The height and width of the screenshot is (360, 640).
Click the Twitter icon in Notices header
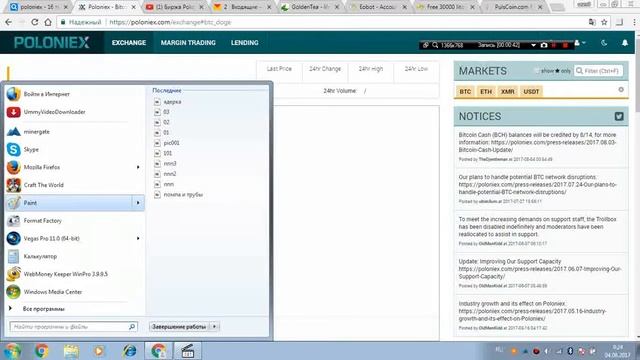point(619,116)
